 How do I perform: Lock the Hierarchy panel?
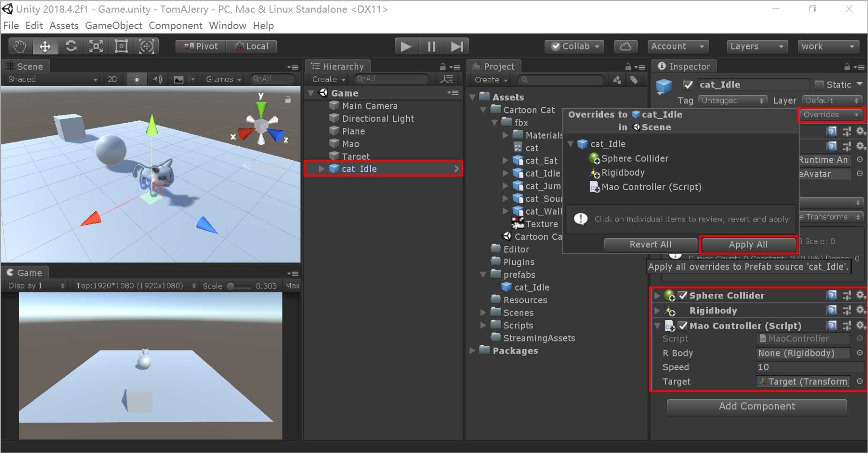point(443,67)
